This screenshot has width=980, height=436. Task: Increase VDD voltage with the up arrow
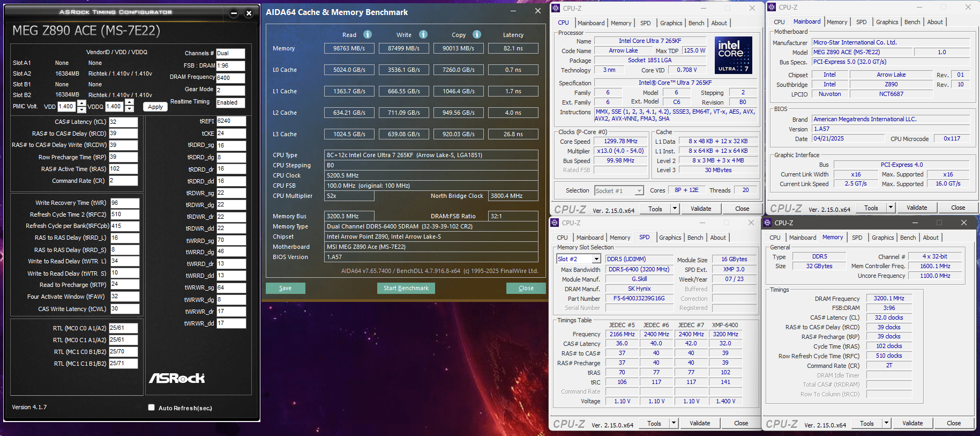point(81,103)
